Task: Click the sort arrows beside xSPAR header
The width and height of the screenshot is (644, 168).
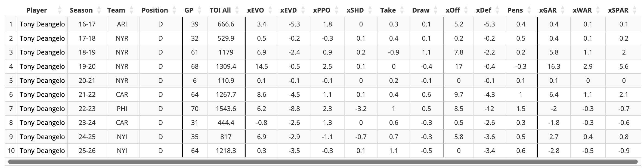Action: 635,10
